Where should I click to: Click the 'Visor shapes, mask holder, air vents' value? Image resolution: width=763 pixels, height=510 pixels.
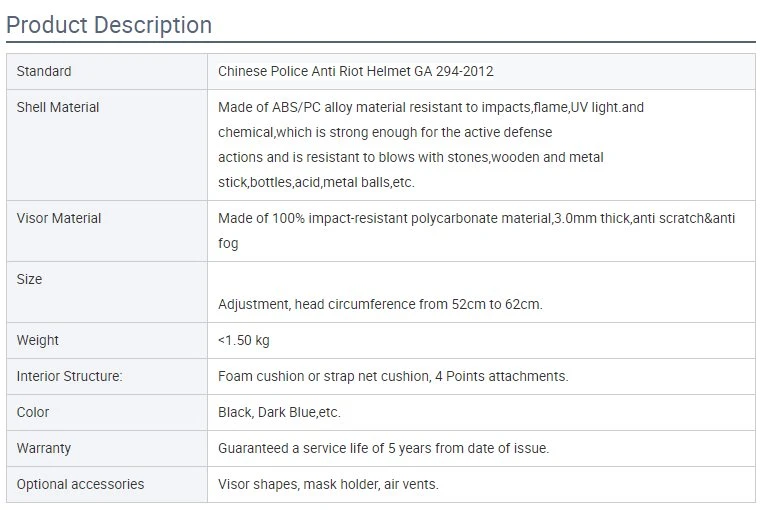point(328,484)
